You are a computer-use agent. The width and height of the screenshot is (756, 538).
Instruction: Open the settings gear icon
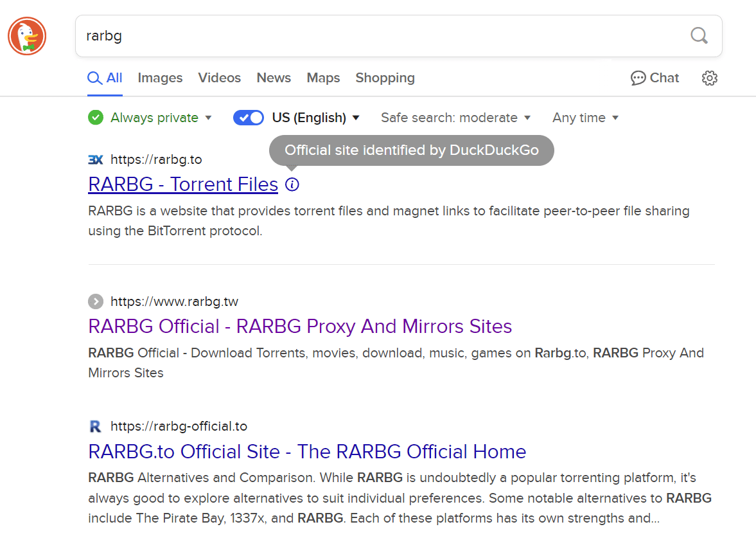point(709,78)
